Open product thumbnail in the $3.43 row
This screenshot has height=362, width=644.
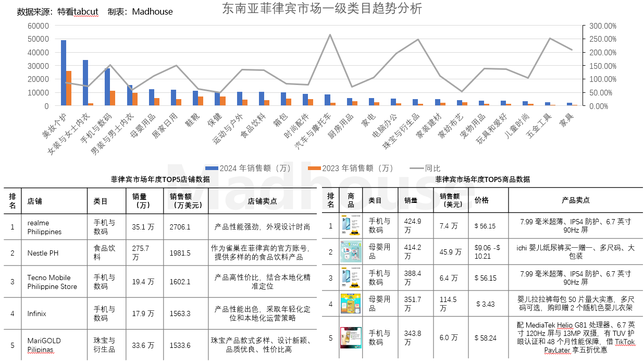coord(351,304)
